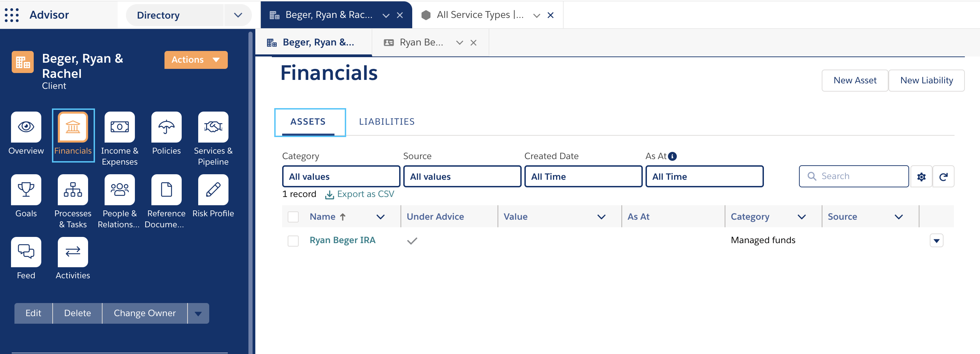Open the Policies umbrella icon

pos(166,127)
